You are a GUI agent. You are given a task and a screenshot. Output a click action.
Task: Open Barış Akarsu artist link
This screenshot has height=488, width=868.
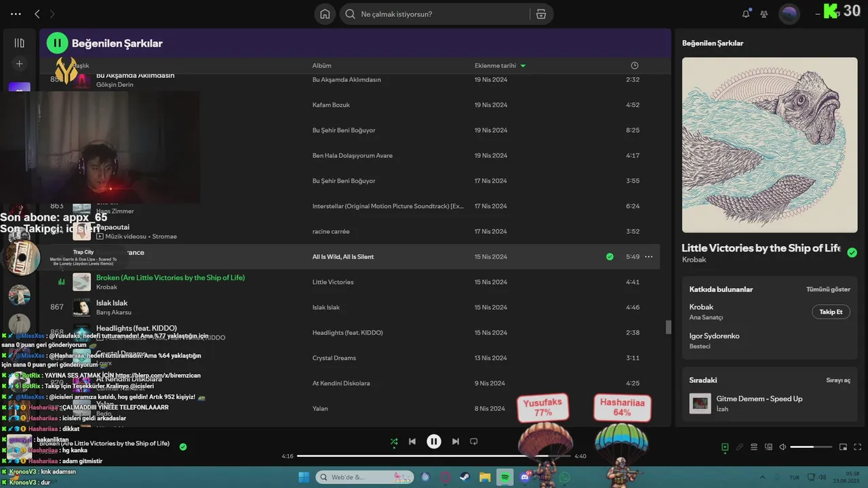click(114, 312)
